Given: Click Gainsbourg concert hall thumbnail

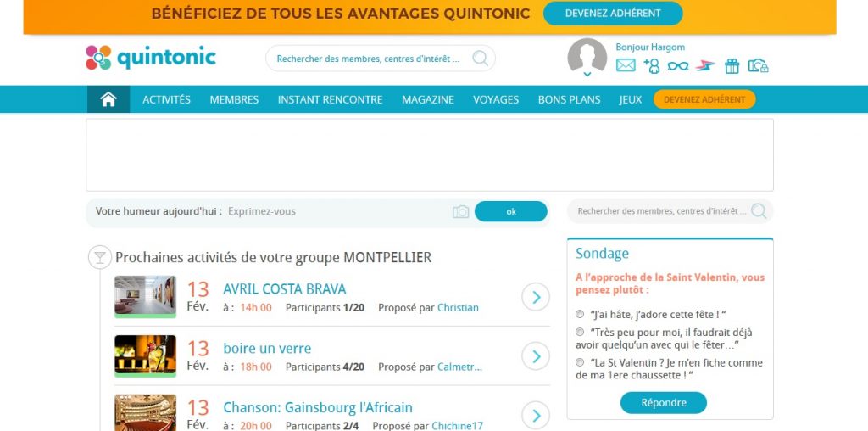Looking at the screenshot, I should 145,412.
